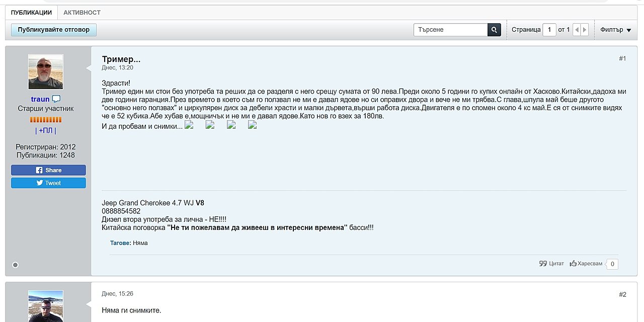Select the ПУБЛИКАЦИИ tab
The height and width of the screenshot is (322, 644).
[x=31, y=13]
